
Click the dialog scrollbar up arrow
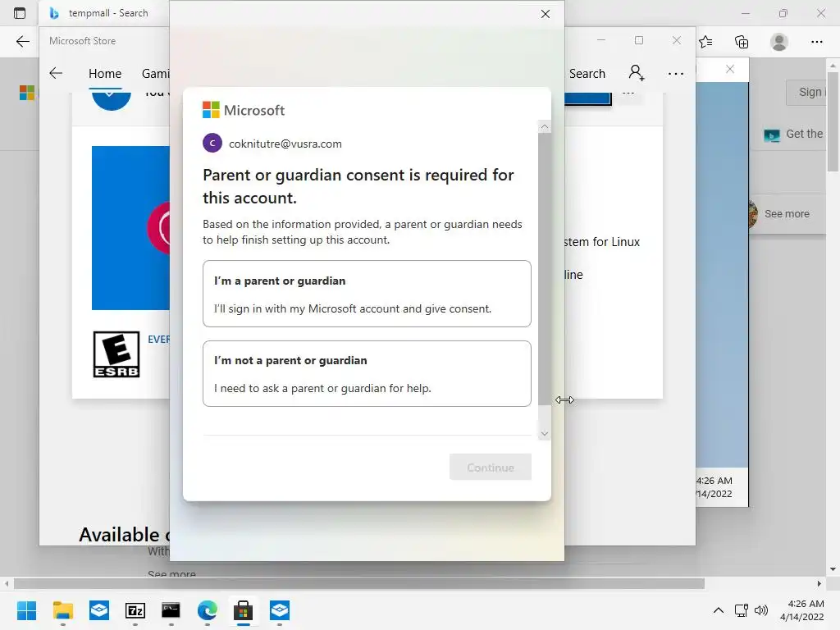545,127
